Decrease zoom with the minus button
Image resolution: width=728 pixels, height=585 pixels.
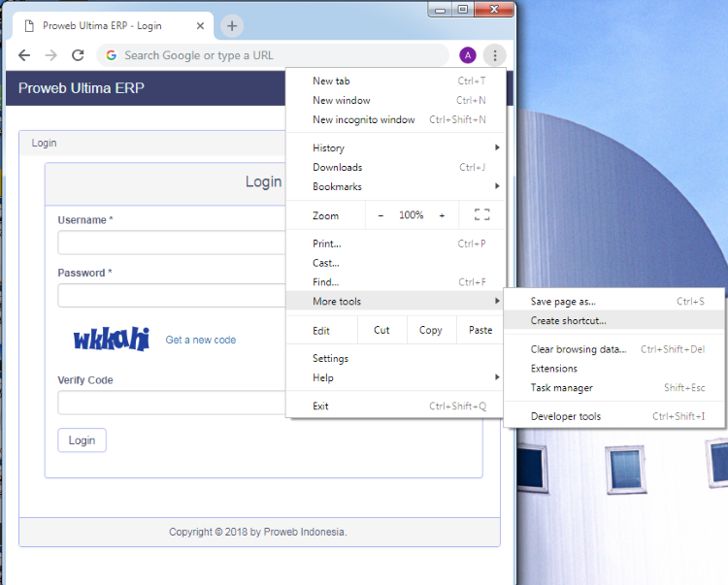[381, 215]
